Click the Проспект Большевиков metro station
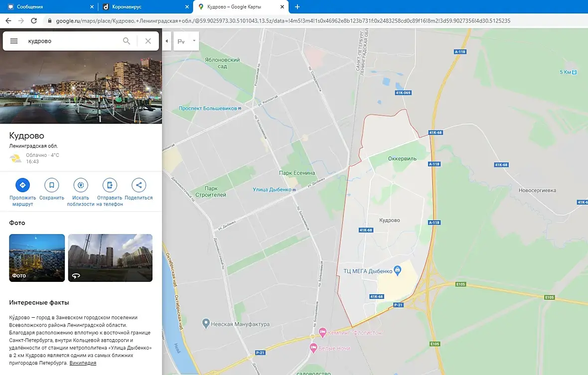588x375 pixels. 210,108
